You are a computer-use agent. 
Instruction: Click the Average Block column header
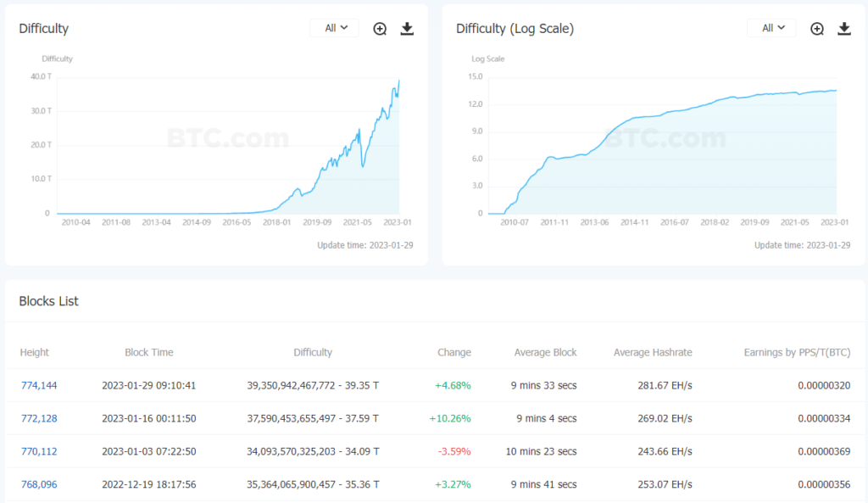pos(545,352)
